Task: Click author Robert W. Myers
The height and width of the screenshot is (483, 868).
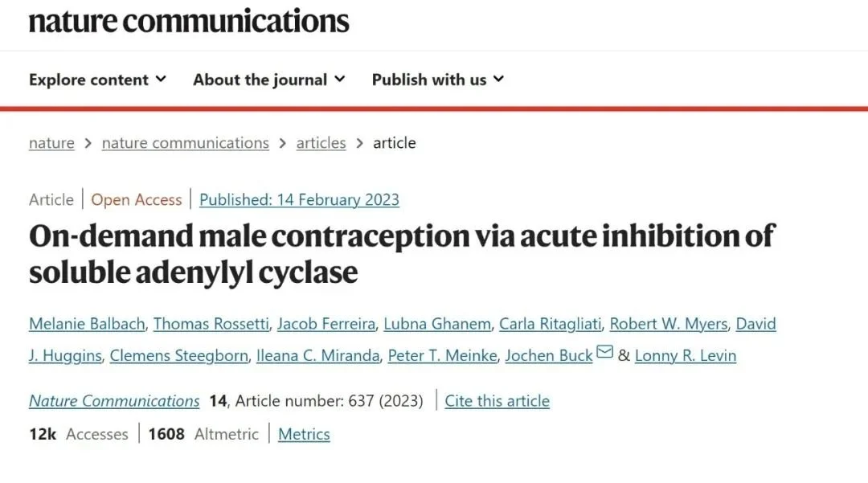Action: coord(668,324)
